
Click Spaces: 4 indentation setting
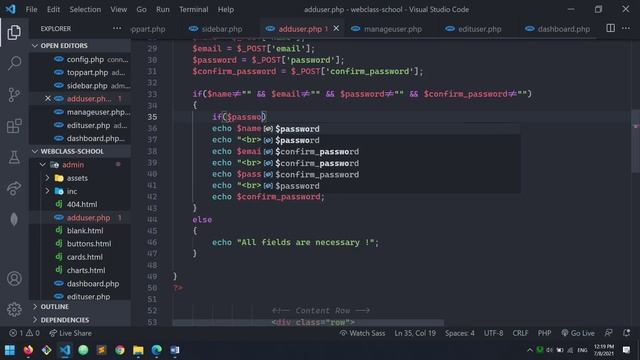coord(460,333)
